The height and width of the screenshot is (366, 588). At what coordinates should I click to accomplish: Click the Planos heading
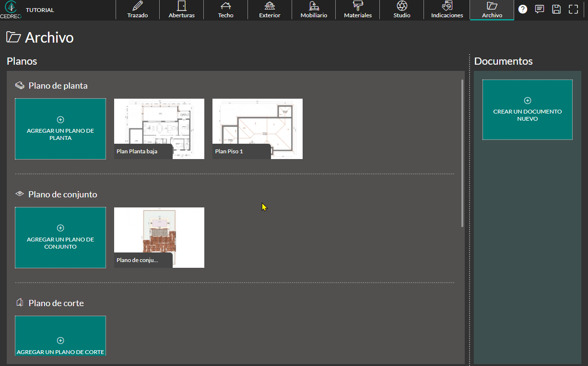coord(22,61)
